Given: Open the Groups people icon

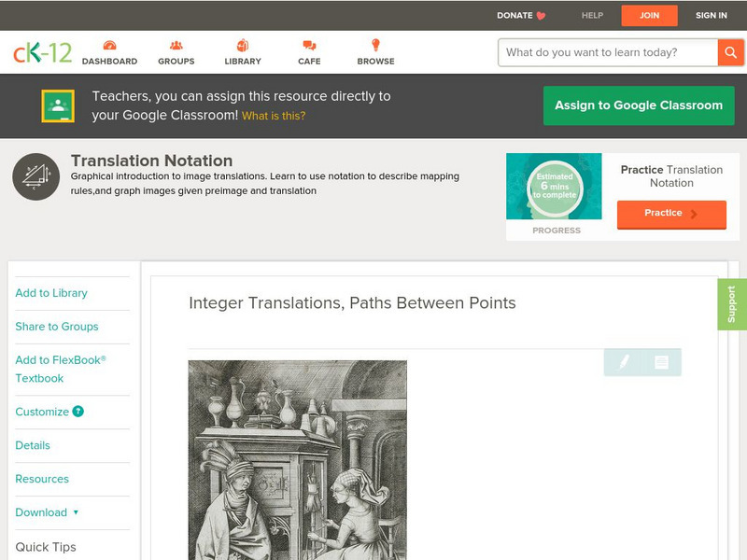Looking at the screenshot, I should click(176, 45).
